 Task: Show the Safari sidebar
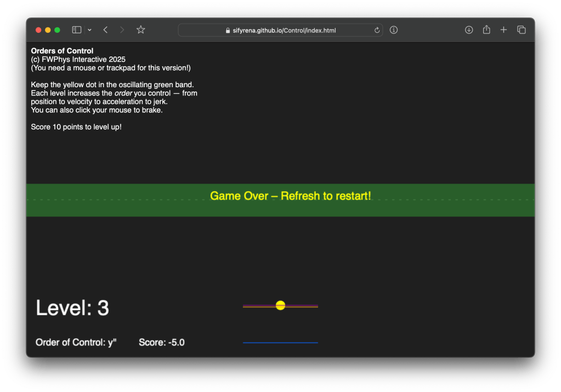pos(77,30)
